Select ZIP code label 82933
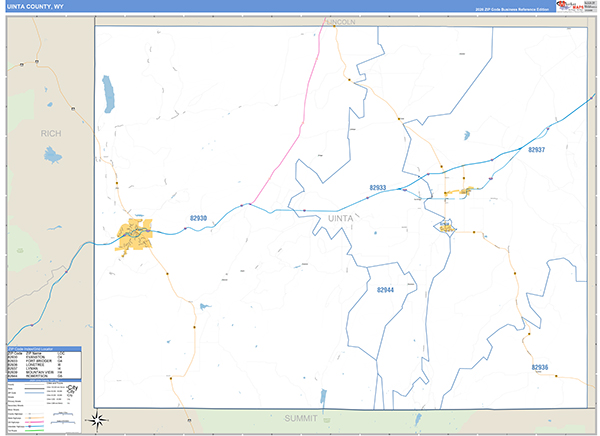 377,187
